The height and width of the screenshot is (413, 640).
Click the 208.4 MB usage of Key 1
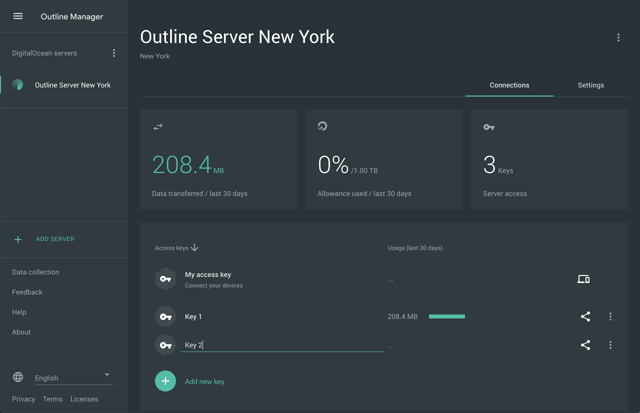coord(402,317)
